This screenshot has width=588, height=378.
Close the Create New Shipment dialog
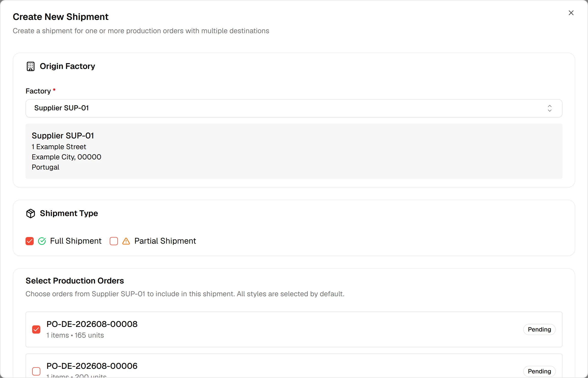pyautogui.click(x=571, y=13)
